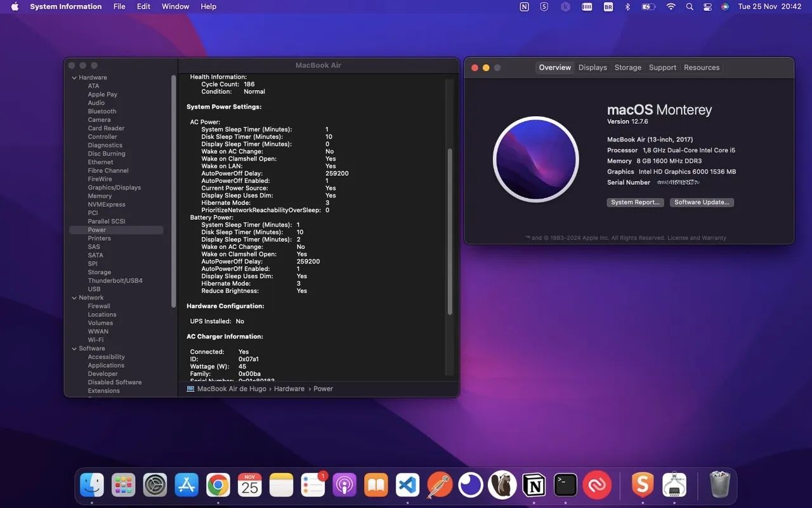Screen dimensions: 812x508
Task: Expand the Software section in the sidebar
Action: (74, 348)
